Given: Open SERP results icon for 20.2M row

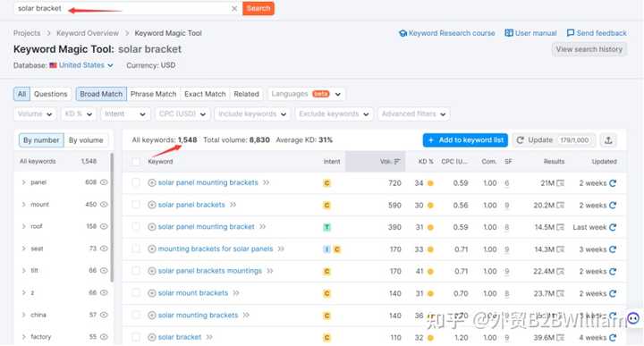Looking at the screenshot, I should click(x=561, y=206).
